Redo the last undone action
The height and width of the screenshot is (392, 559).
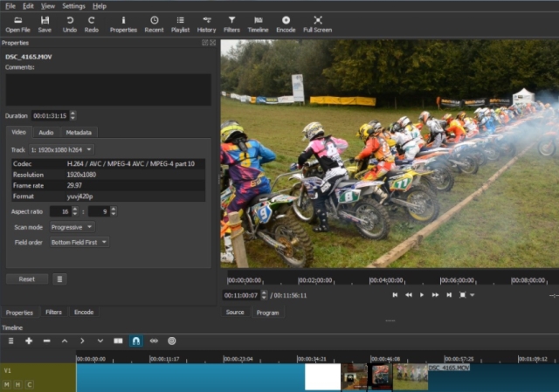coord(91,24)
